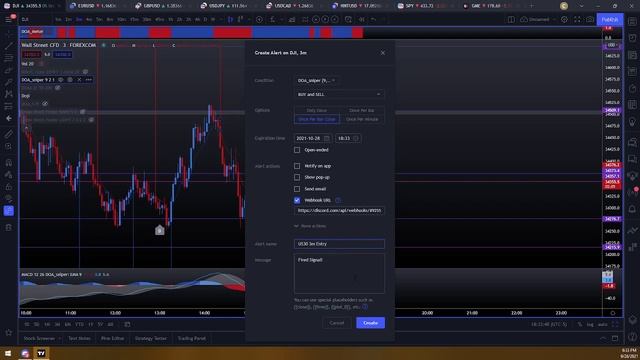Viewport: 640px width, 360px height.
Task: Enable the Show pop-up checkbox
Action: pyautogui.click(x=297, y=178)
